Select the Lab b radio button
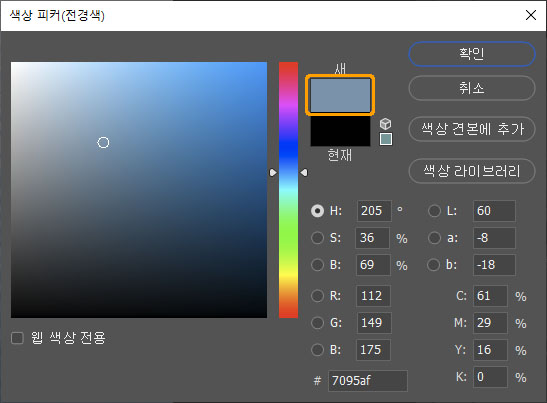Screen dimensions: 547x403 tap(434, 265)
